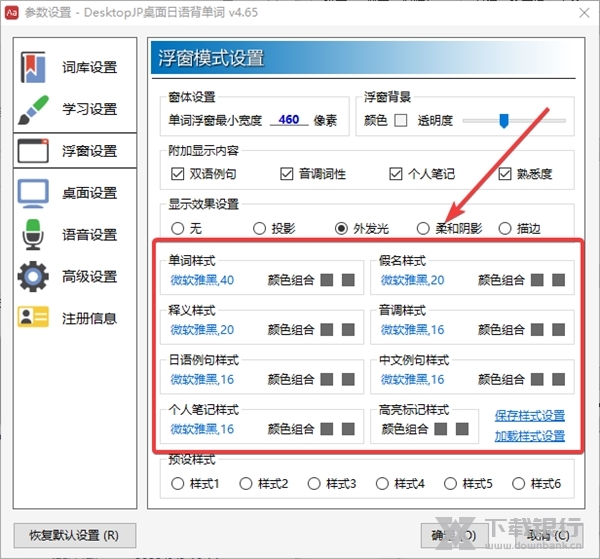
Task: Select display effect 无
Action: click(x=178, y=228)
